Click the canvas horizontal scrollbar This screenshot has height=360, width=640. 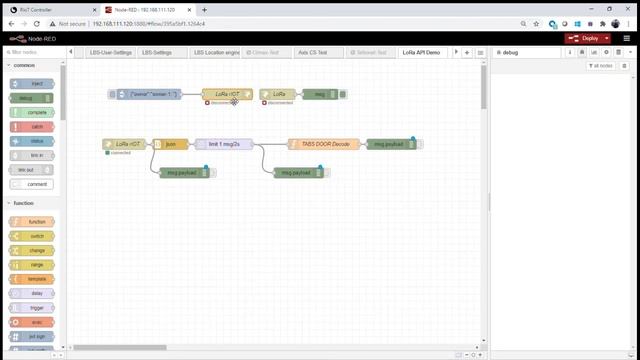point(120,347)
